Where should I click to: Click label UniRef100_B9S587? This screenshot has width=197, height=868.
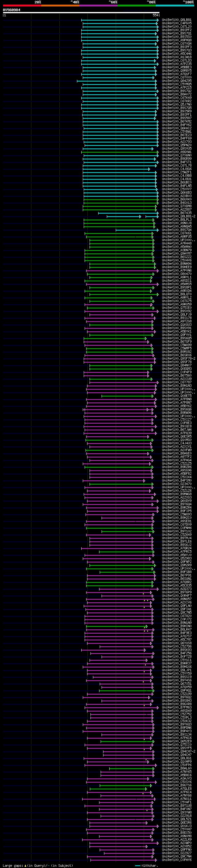pyautogui.click(x=177, y=118)
